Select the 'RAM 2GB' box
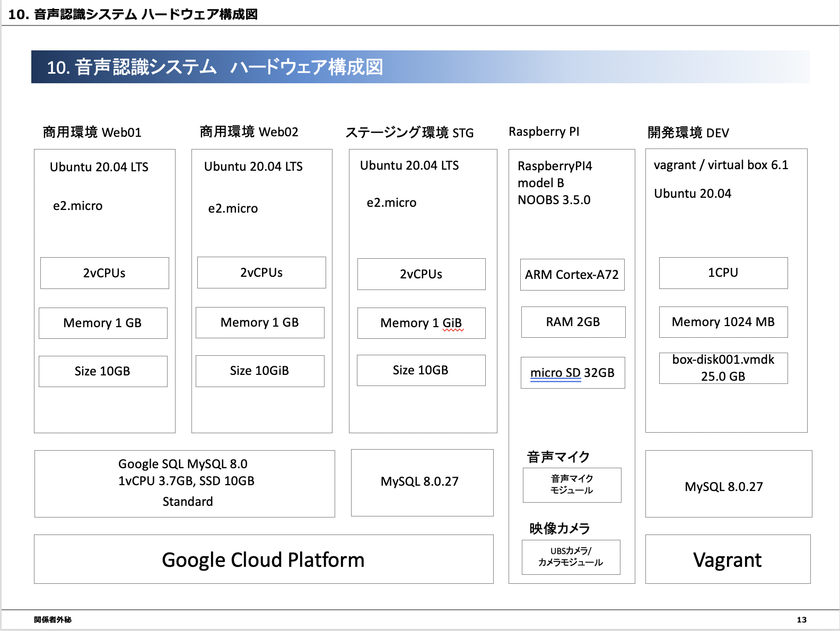The height and width of the screenshot is (631, 840). (573, 322)
